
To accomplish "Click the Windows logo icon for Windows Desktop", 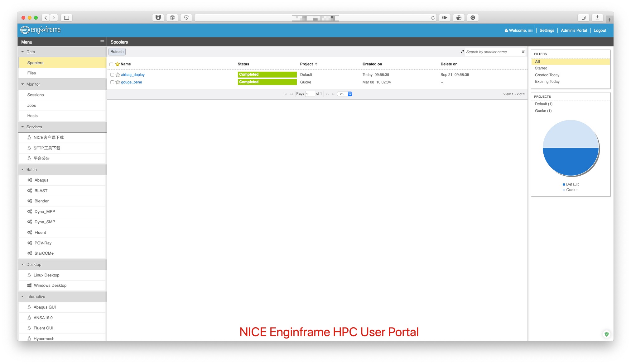I will [29, 285].
